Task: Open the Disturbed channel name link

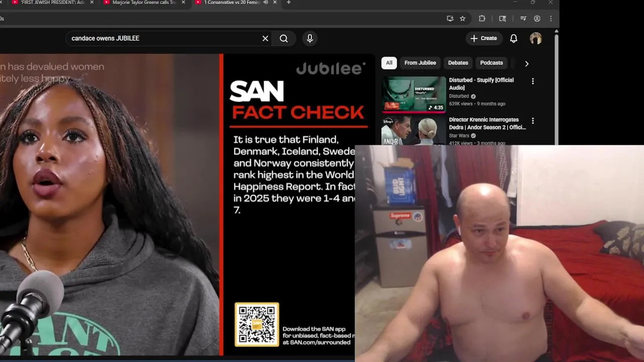Action: pos(459,96)
